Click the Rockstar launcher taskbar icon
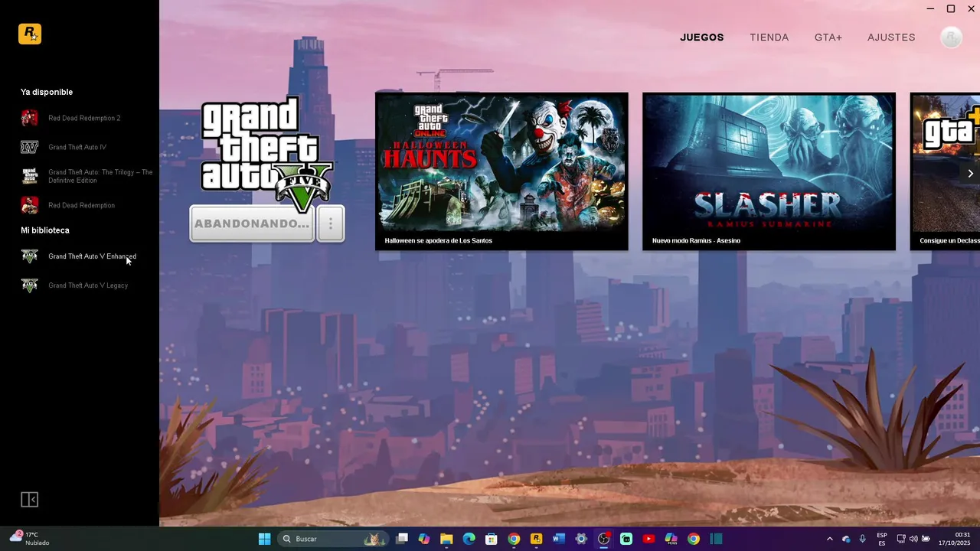This screenshot has height=551, width=980. pos(536,539)
